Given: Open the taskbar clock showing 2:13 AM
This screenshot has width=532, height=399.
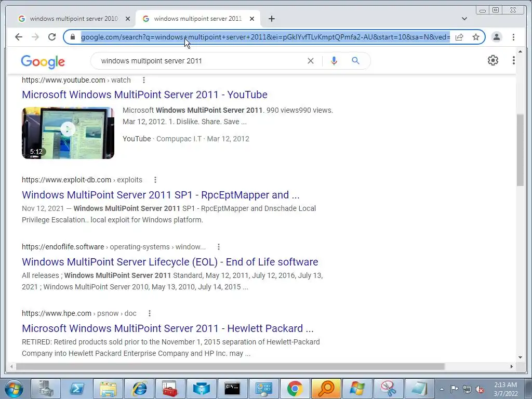Looking at the screenshot, I should point(506,389).
